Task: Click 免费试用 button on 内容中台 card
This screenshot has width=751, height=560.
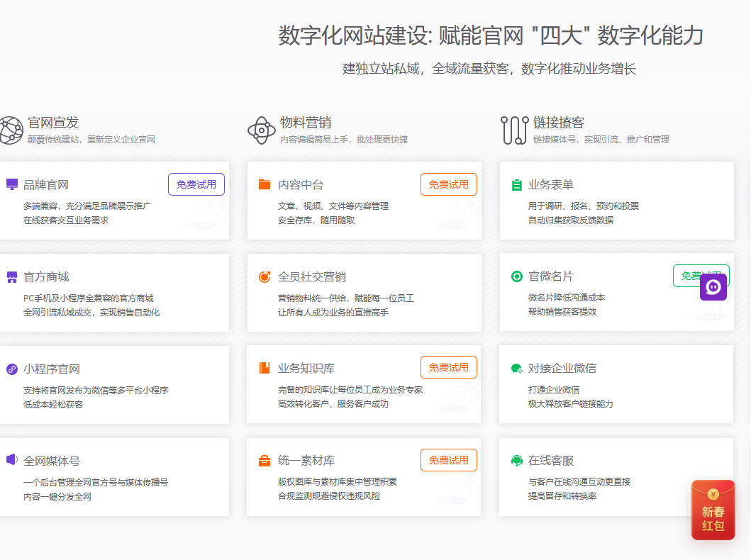Action: tap(449, 184)
